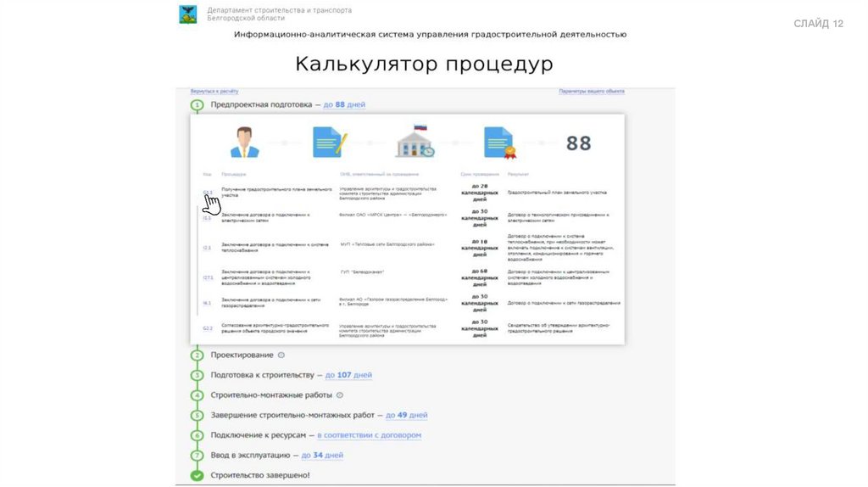
Task: Click the 'до 107 дней' duration link
Action: tap(348, 375)
